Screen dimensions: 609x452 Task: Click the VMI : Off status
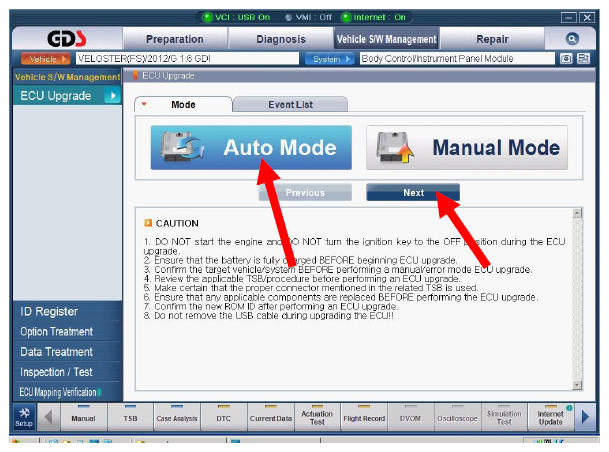309,17
